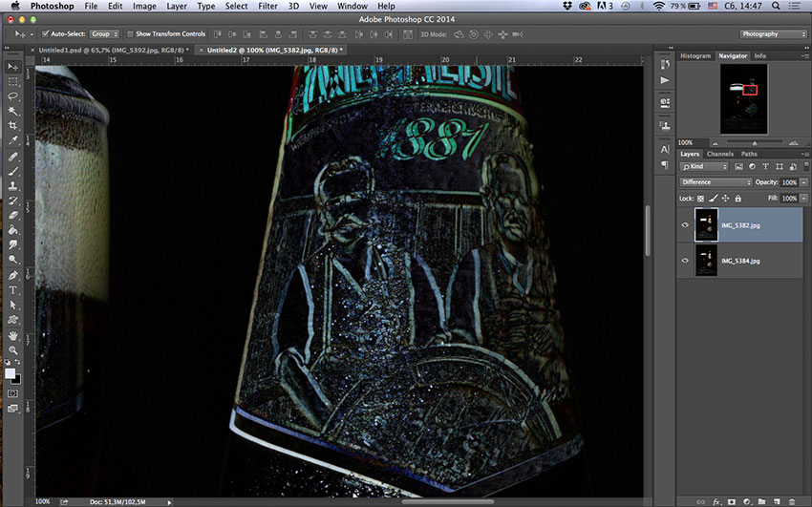This screenshot has height=507, width=812.
Task: Select the Healing Brush tool
Action: pos(13,157)
